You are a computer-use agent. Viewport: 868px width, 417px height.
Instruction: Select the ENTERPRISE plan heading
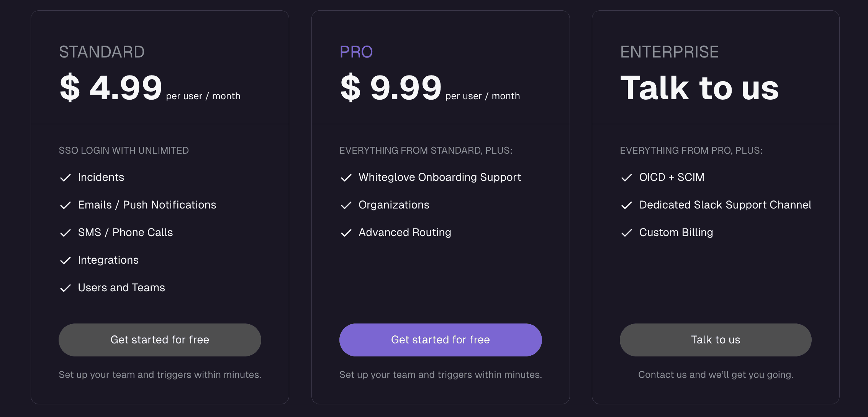[669, 52]
